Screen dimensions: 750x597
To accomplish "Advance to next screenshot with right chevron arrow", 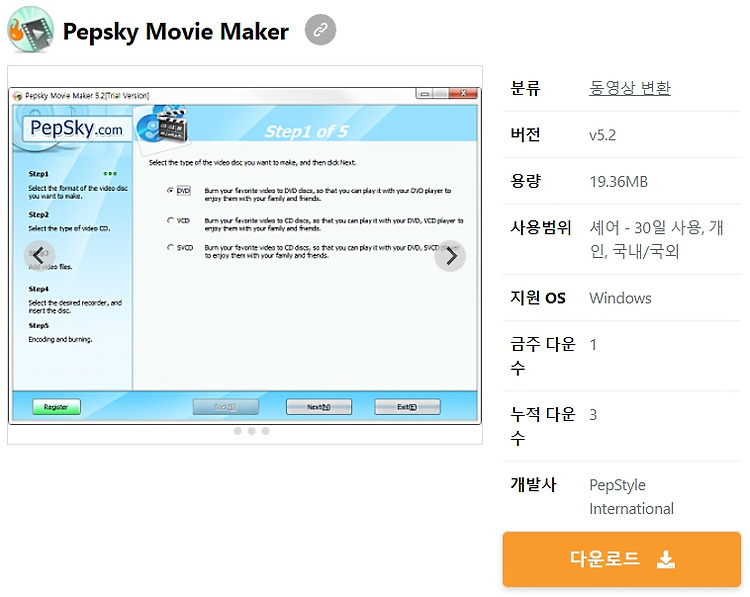I will point(450,256).
